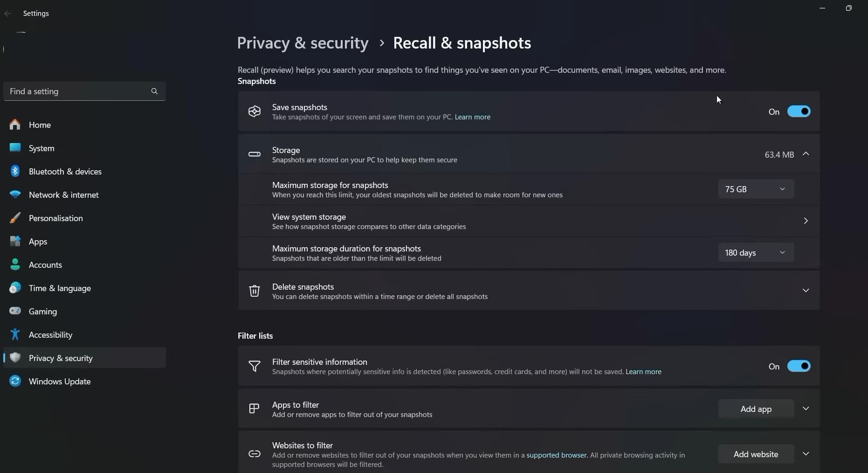The image size is (868, 473).
Task: Click the Filter sensitive information funnel icon
Action: click(x=254, y=366)
